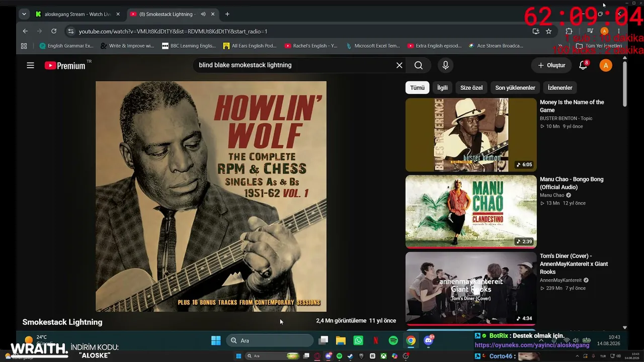Go back in Chrome
This screenshot has width=644, height=362.
[25, 31]
